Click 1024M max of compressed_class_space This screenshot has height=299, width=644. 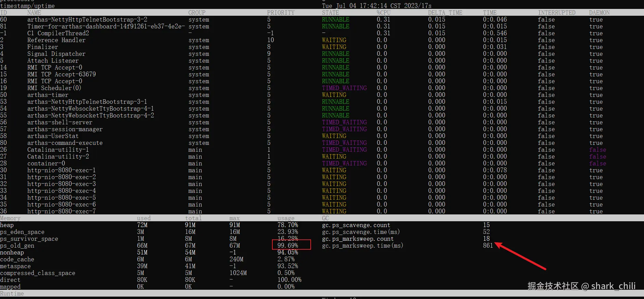click(238, 273)
